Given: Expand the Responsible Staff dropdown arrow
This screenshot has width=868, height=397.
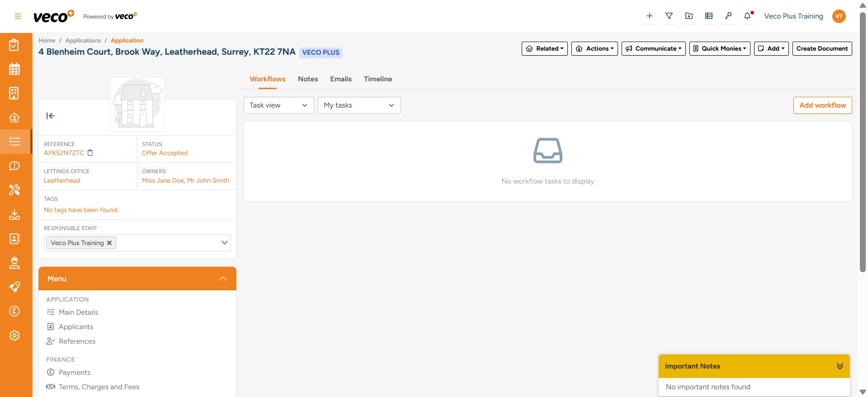Looking at the screenshot, I should coord(224,243).
